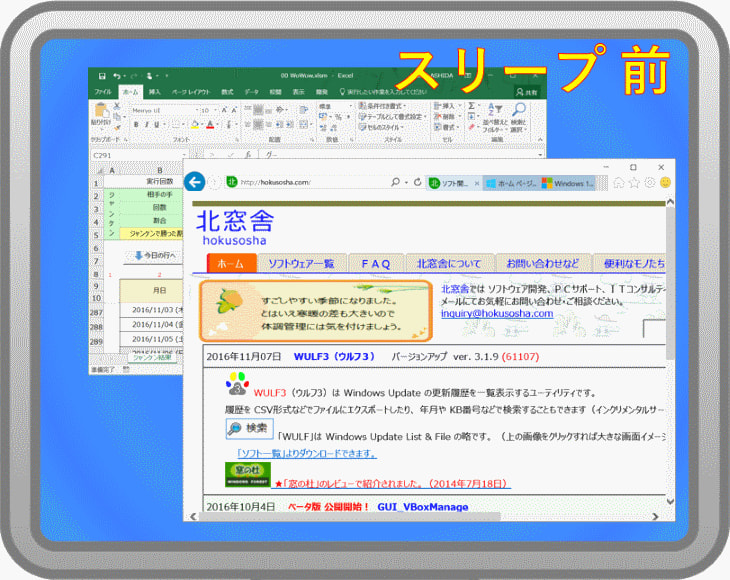Viewport: 730px width, 580px height.
Task: Open the テーブルとして書式設定 dropdown
Action: pyautogui.click(x=393, y=116)
